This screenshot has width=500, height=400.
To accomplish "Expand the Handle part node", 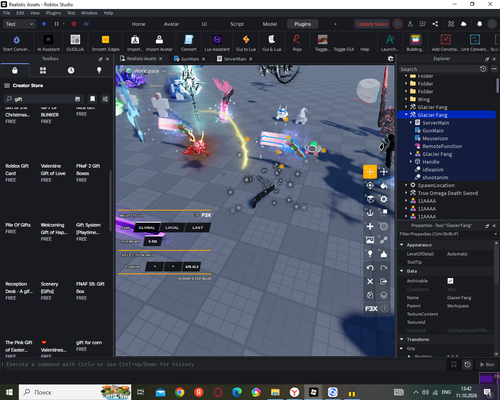I will coord(411,162).
